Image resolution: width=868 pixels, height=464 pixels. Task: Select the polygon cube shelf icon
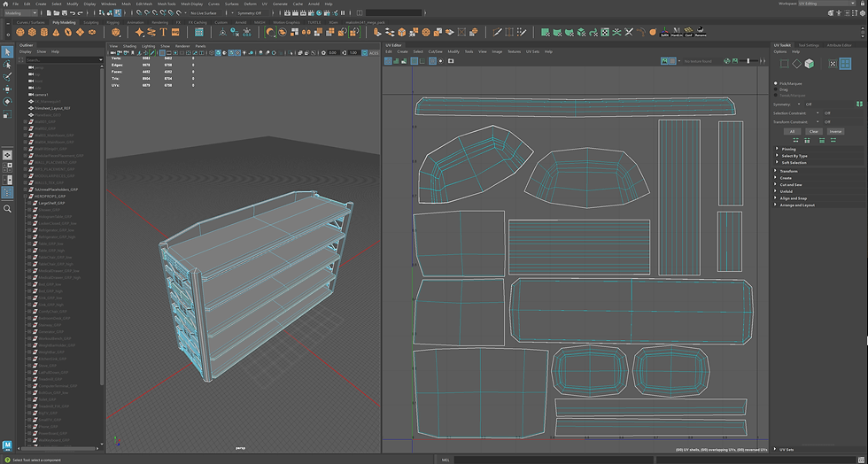32,33
